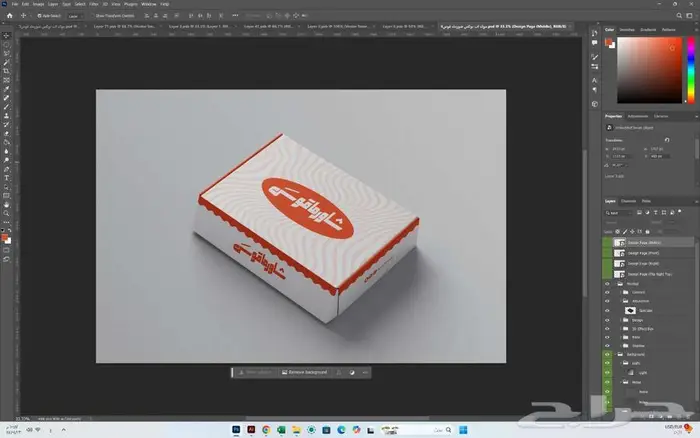The image size is (700, 438).
Task: Select the Lasso tool
Action: (x=6, y=53)
